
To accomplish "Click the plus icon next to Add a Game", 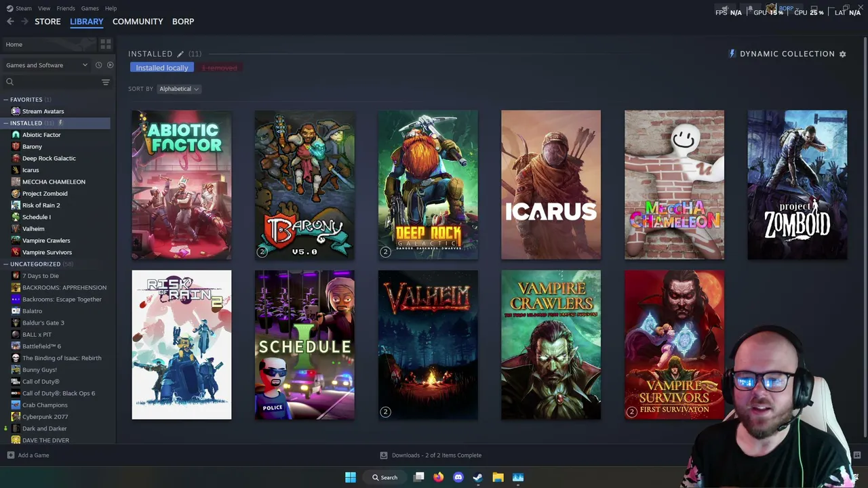I will [10, 455].
